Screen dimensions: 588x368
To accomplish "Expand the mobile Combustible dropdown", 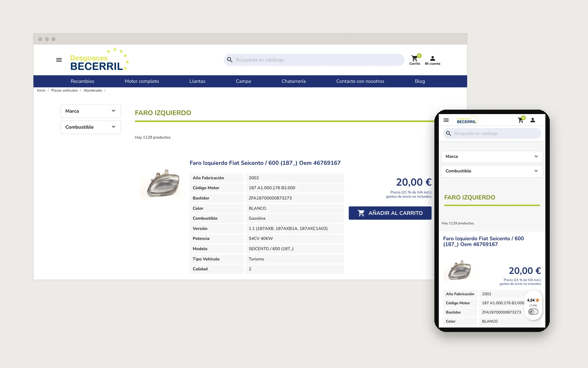I will coord(492,171).
